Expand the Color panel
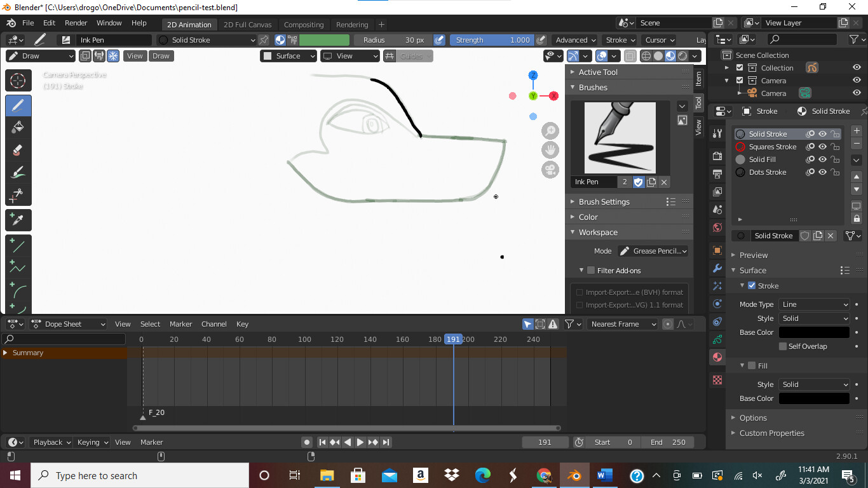 click(588, 217)
